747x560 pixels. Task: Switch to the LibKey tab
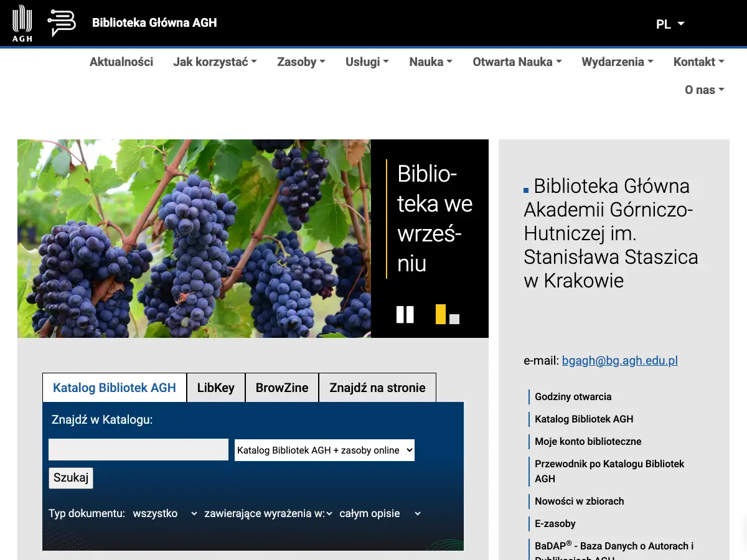point(216,388)
